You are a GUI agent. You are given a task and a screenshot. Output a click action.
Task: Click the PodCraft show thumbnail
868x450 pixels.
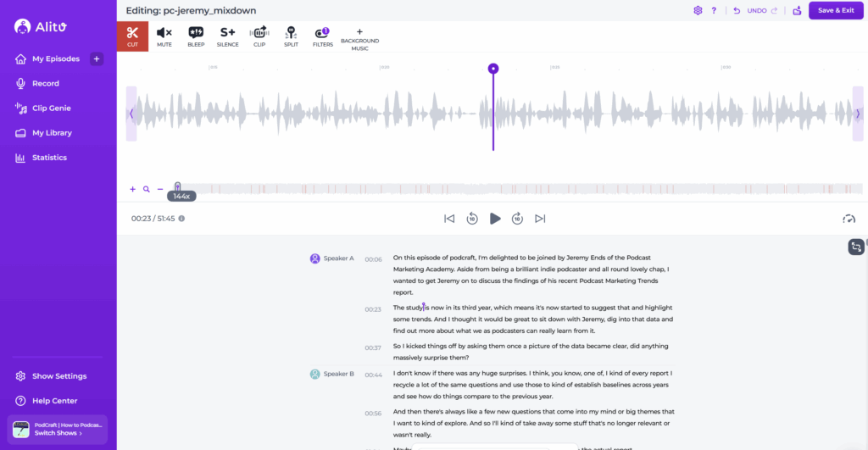click(x=21, y=430)
